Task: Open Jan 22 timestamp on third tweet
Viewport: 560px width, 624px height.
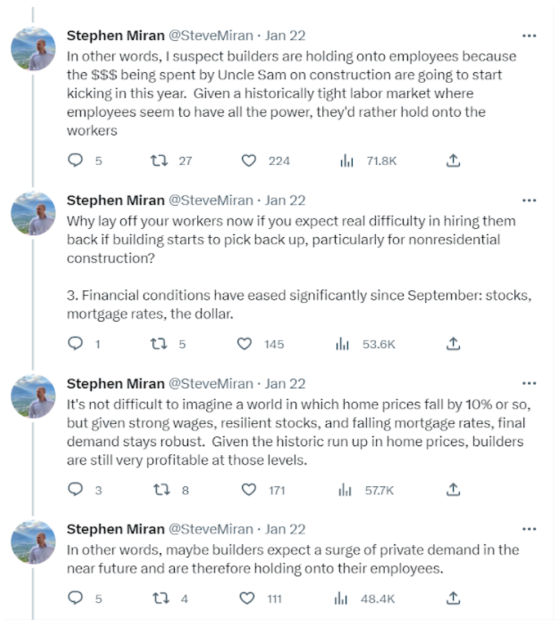Action: 285,383
